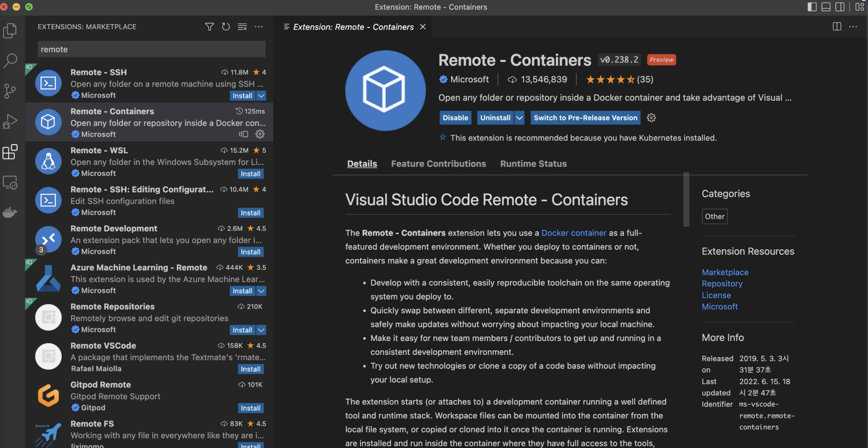868x448 pixels.
Task: Toggle the secondary side bar layout button
Action: pos(840,7)
